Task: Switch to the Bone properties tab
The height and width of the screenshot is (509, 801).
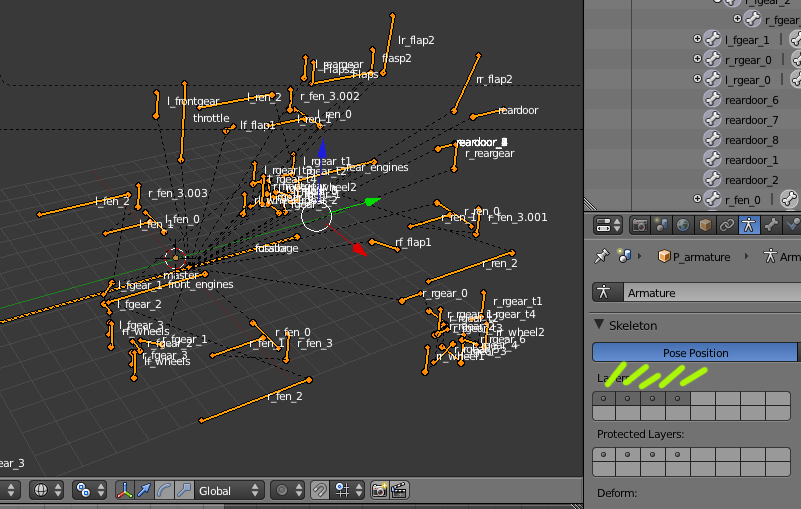Action: 770,225
